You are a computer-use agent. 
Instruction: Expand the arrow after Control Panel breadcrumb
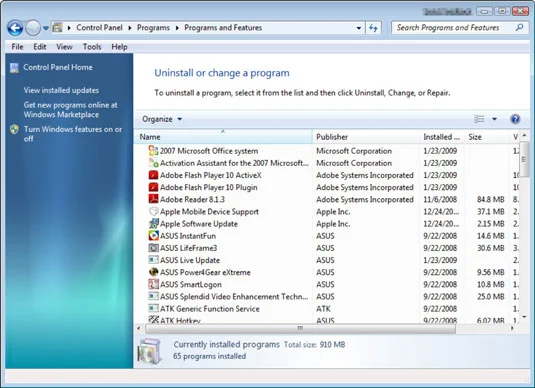pos(130,28)
